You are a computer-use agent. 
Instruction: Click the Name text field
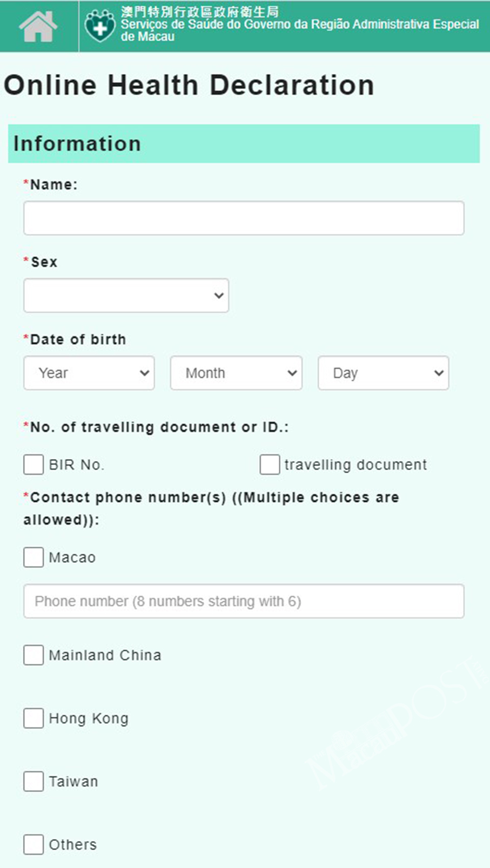pyautogui.click(x=244, y=218)
